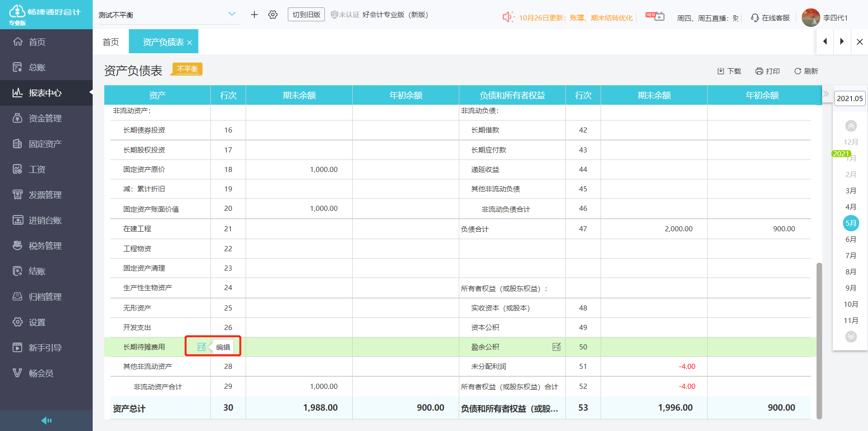This screenshot has height=431, width=868.
Task: Select 10月 in the period list
Action: coord(851,304)
